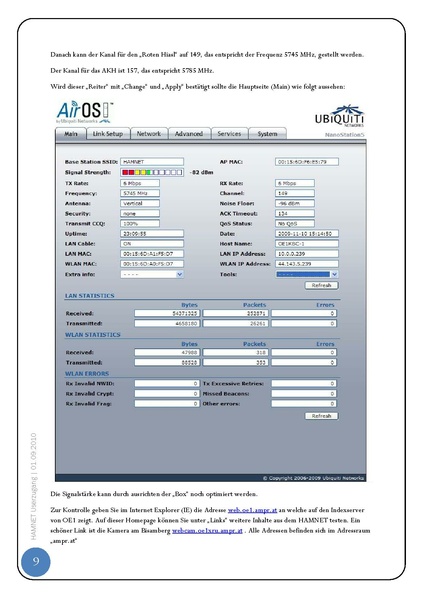
Task: Click the WLAN IP Address 44.143.5.239 field
Action: 307,264
